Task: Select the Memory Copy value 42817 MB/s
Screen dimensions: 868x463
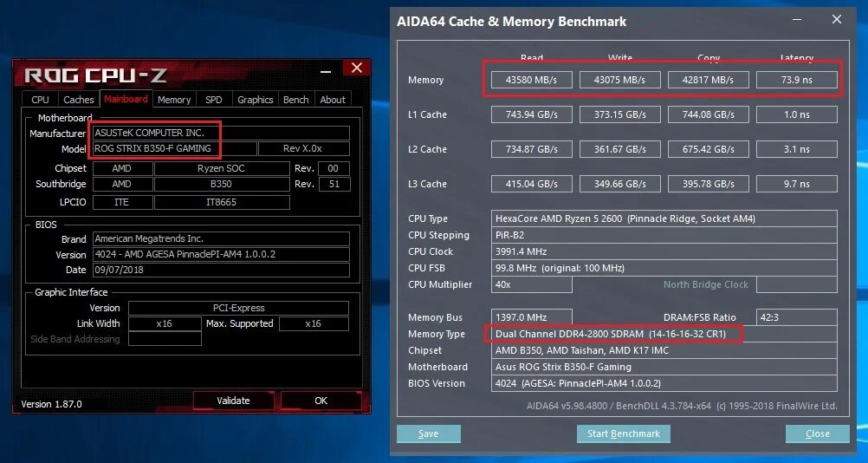Action: pyautogui.click(x=709, y=80)
